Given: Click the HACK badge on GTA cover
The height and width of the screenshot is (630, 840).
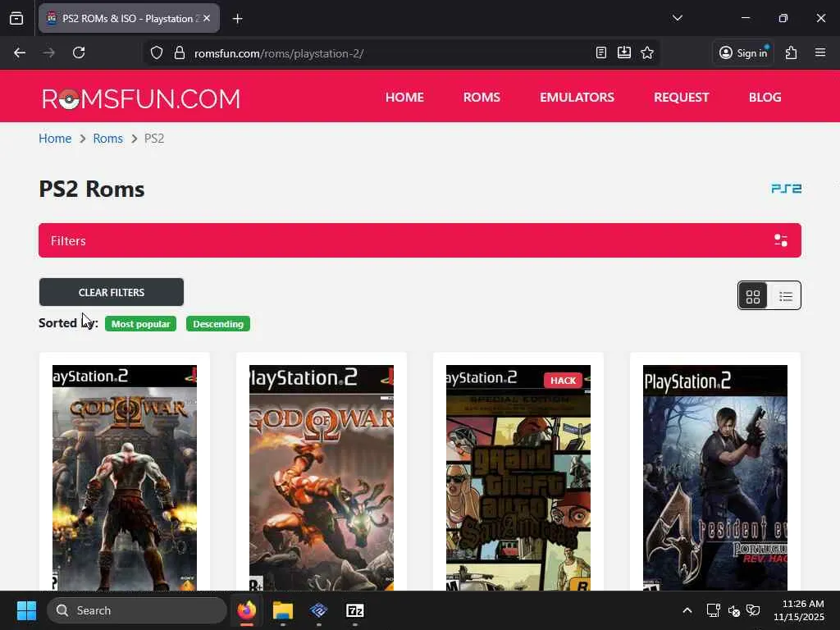Looking at the screenshot, I should 563,381.
